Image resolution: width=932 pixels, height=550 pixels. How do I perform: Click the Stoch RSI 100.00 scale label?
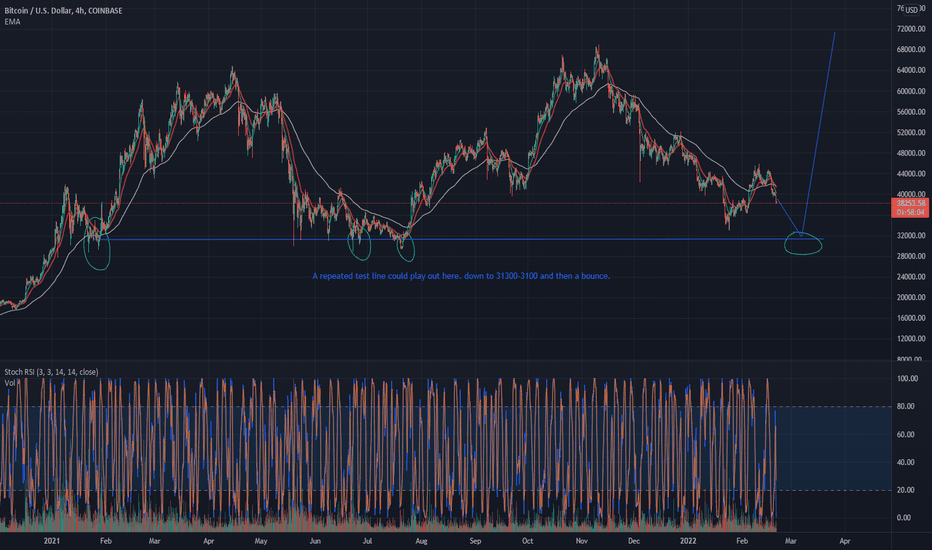click(907, 378)
